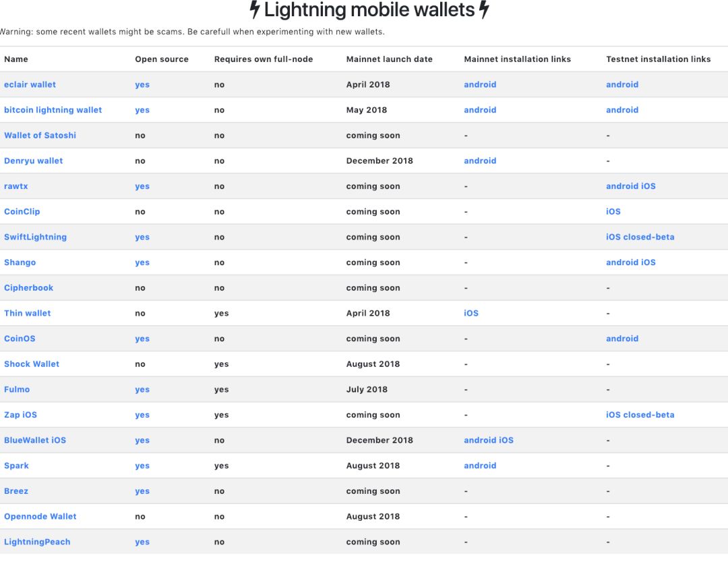728x566 pixels.
Task: Click the 'Open source' column header
Action: (162, 59)
